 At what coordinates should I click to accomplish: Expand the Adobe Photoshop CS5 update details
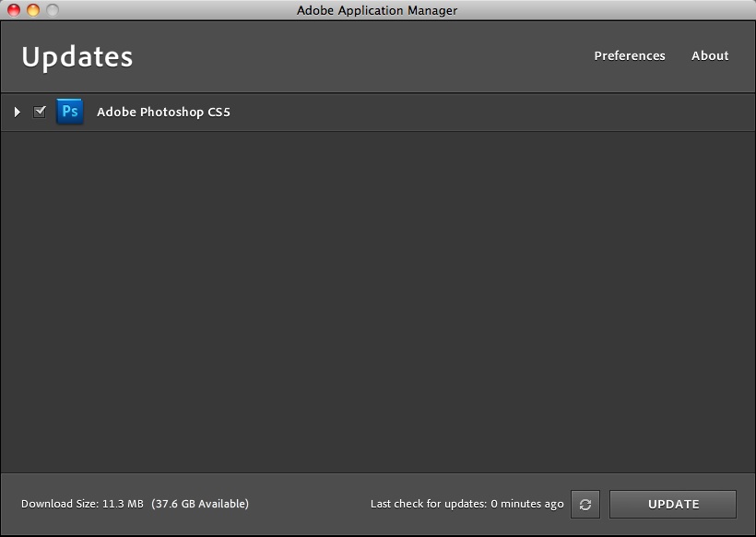17,112
